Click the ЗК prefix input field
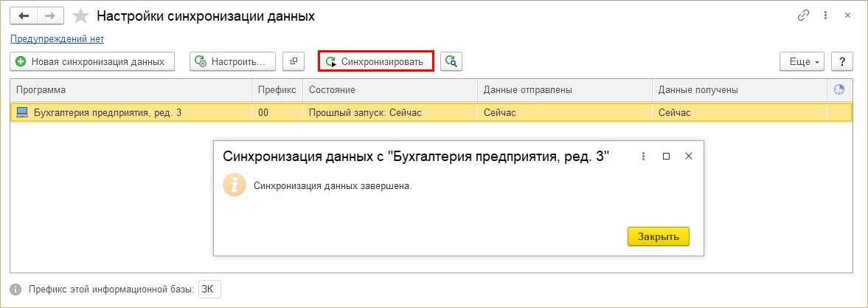The height and width of the screenshot is (308, 868). coord(209,290)
